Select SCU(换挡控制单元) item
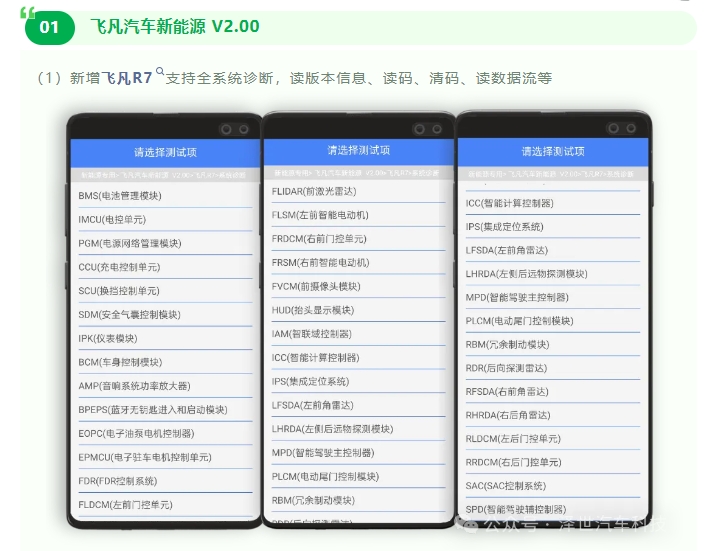Image resolution: width=727 pixels, height=551 pixels. pyautogui.click(x=165, y=291)
